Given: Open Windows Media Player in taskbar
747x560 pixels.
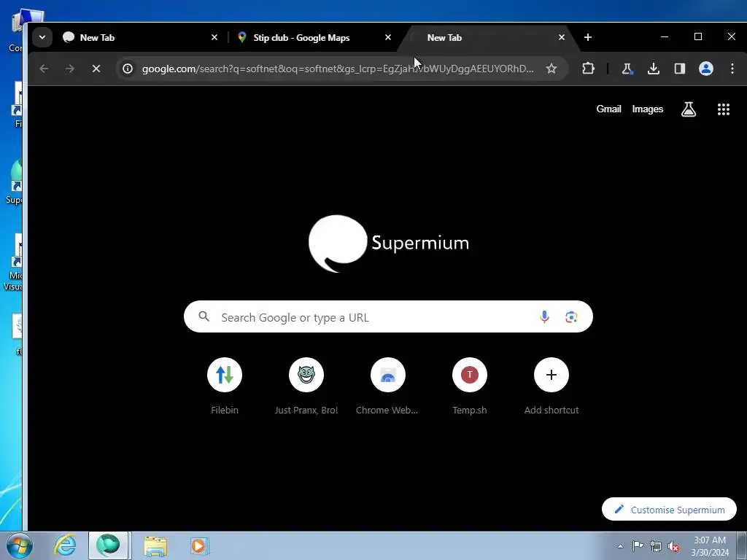Looking at the screenshot, I should [198, 545].
